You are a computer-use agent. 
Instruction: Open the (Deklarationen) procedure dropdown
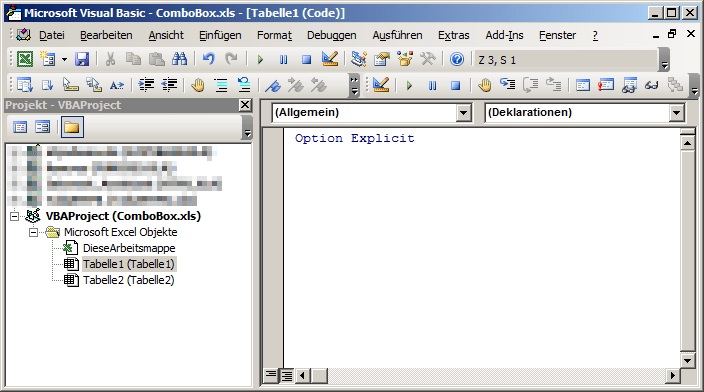(x=677, y=113)
